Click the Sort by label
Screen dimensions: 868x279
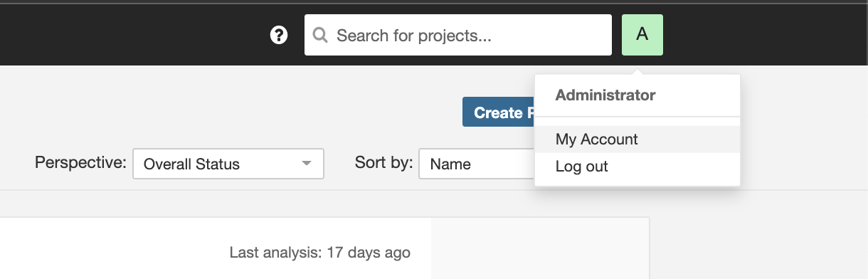tap(383, 162)
